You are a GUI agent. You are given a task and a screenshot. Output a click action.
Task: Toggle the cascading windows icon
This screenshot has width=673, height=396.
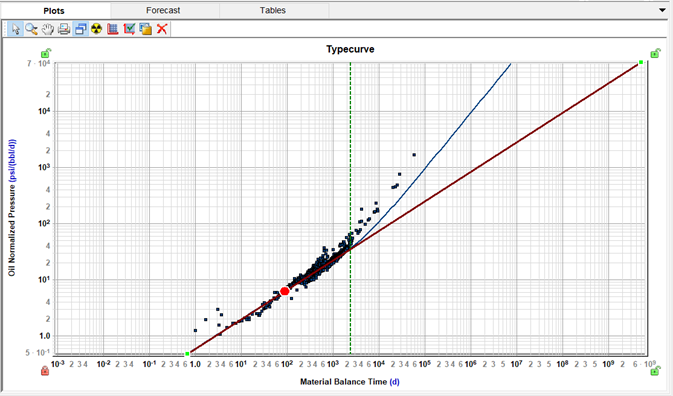[x=80, y=29]
